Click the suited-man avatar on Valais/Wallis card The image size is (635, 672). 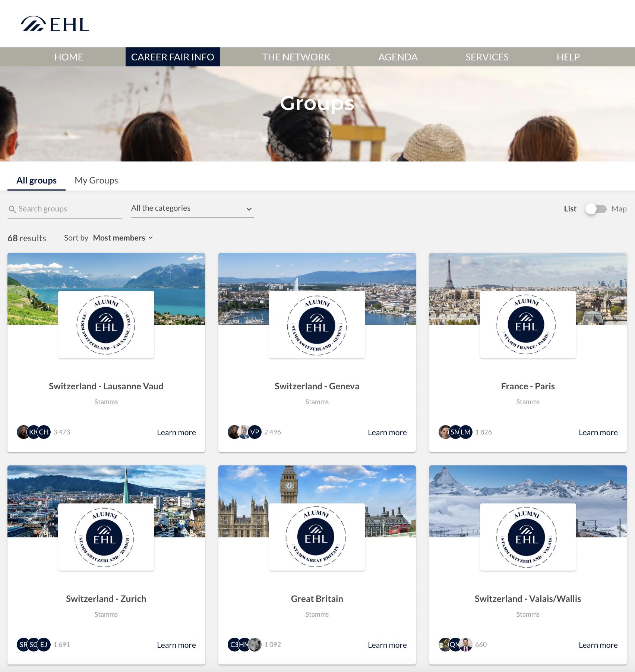[x=466, y=644]
